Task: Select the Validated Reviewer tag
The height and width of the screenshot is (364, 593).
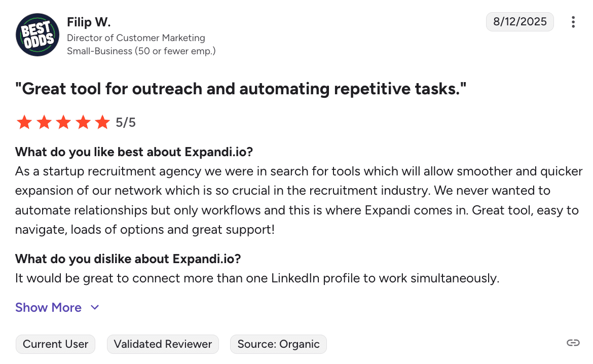Action: click(163, 344)
